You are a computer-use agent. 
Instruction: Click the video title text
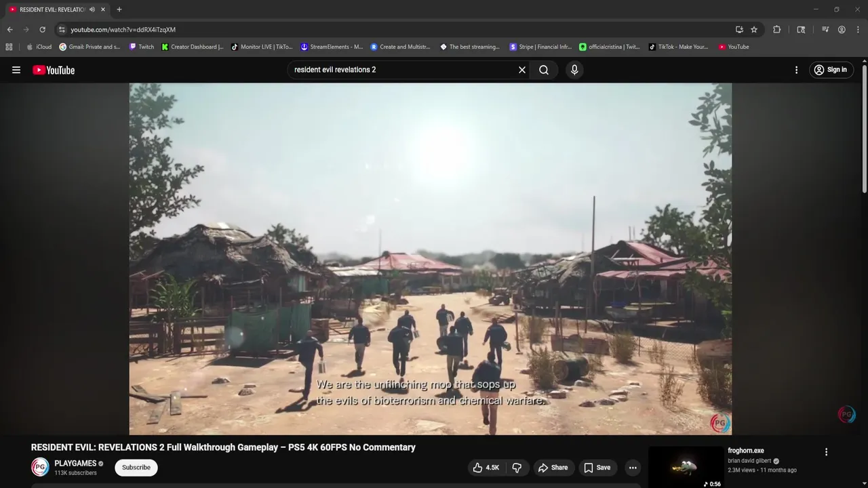[x=223, y=447]
